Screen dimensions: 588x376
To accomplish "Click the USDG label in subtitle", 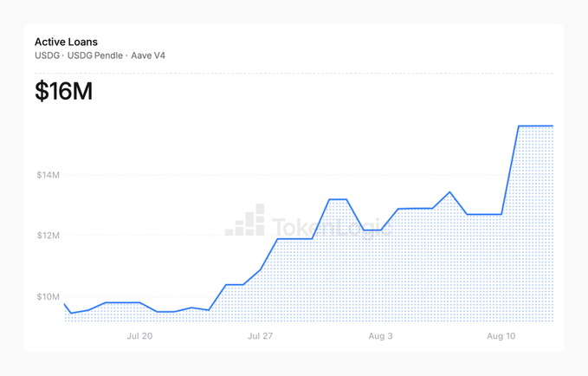I will pyautogui.click(x=48, y=55).
